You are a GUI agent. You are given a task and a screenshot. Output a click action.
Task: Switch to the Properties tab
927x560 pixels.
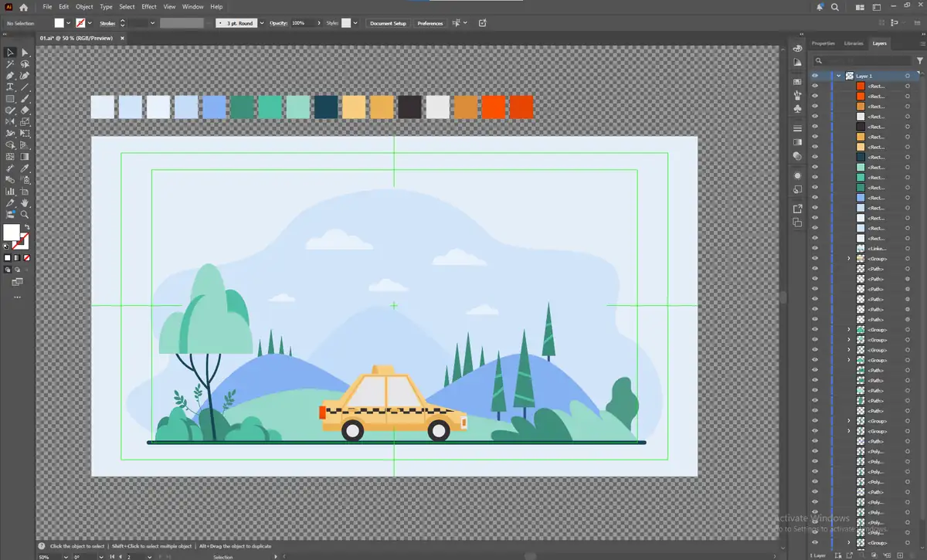point(823,43)
